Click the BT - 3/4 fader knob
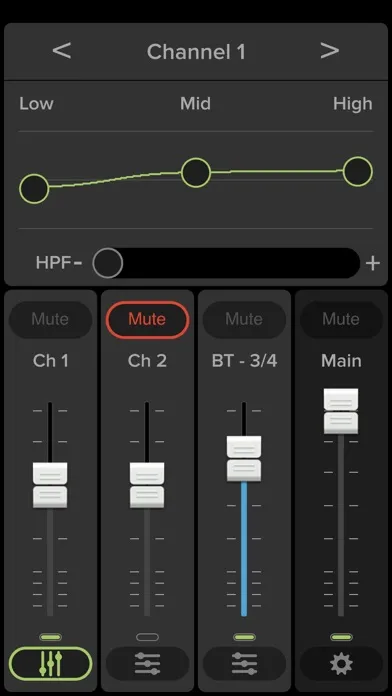This screenshot has height=696, width=392. click(x=244, y=459)
